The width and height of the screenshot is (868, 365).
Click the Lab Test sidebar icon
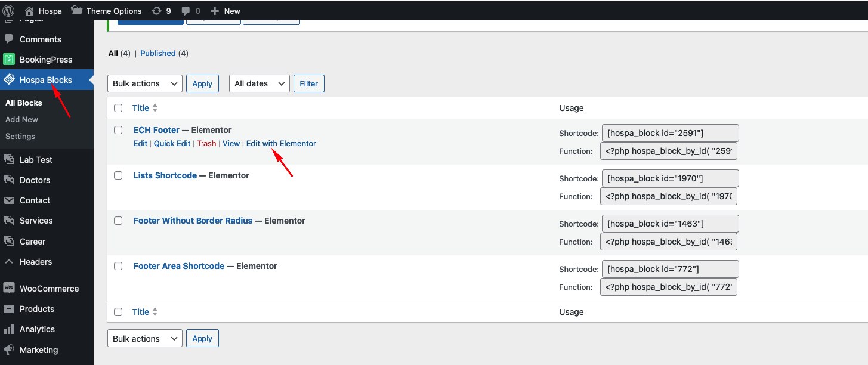8,159
